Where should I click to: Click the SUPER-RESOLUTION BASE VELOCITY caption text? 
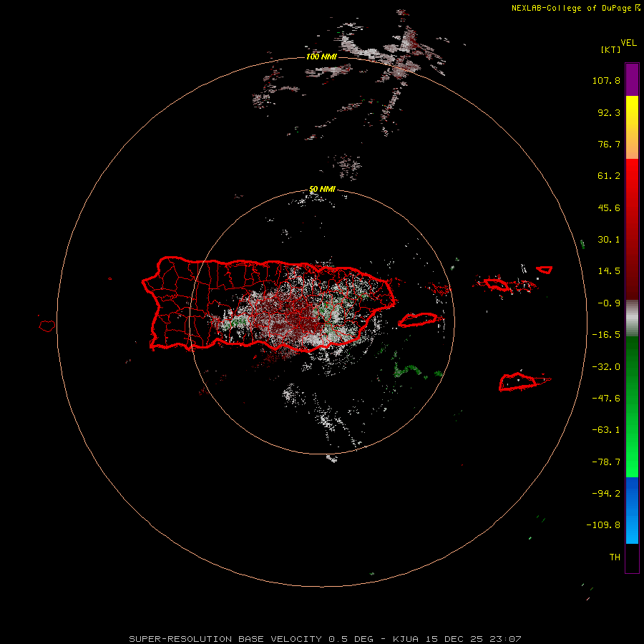[x=324, y=639]
